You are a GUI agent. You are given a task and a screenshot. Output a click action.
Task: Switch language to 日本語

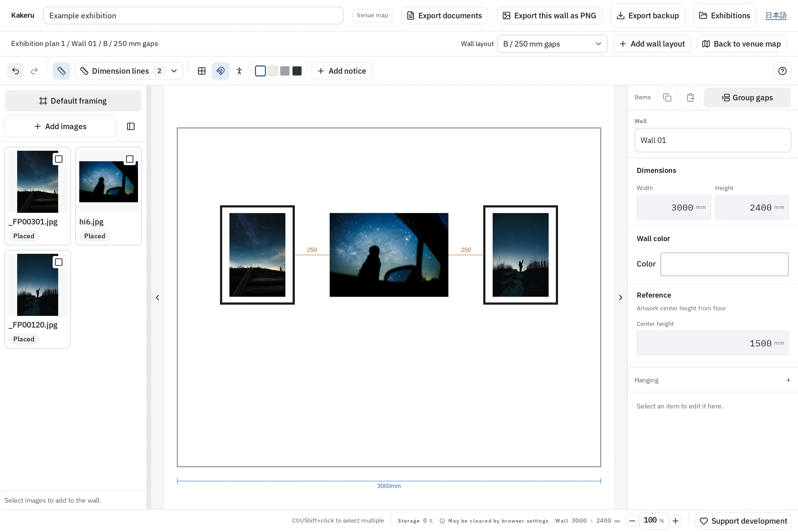pyautogui.click(x=776, y=16)
